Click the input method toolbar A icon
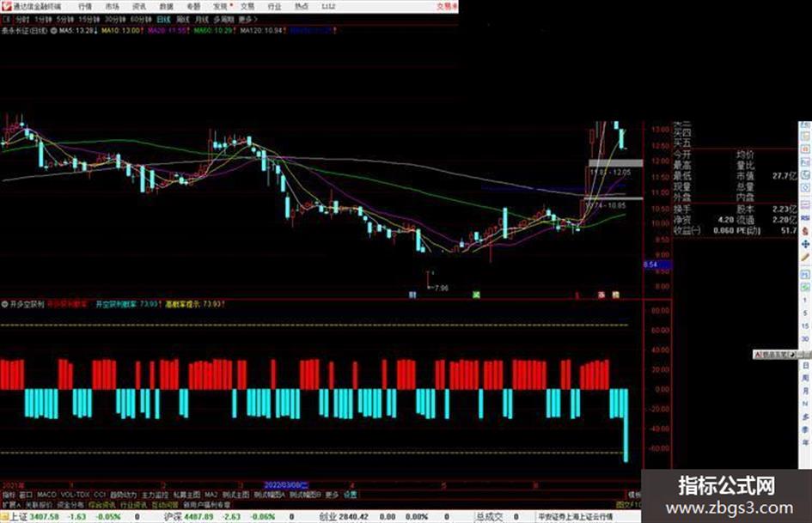This screenshot has width=812, height=523. [758, 355]
